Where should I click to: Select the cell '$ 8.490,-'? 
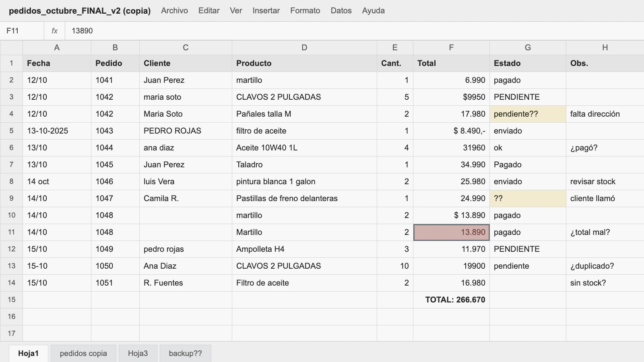[451, 131]
